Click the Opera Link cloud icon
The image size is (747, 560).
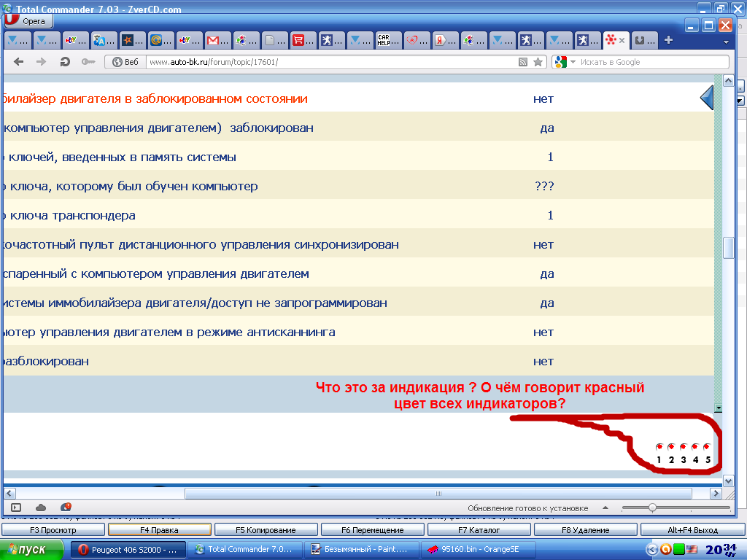41,507
